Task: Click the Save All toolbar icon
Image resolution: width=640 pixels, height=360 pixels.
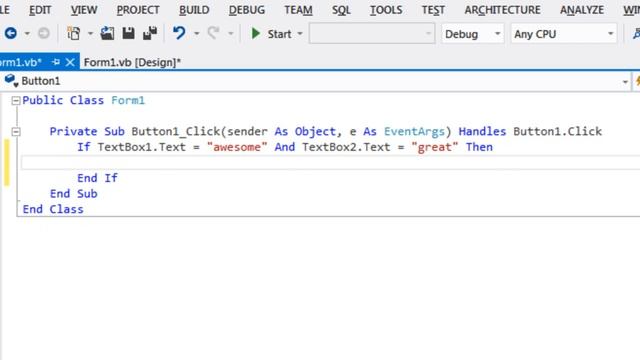Action: click(150, 33)
